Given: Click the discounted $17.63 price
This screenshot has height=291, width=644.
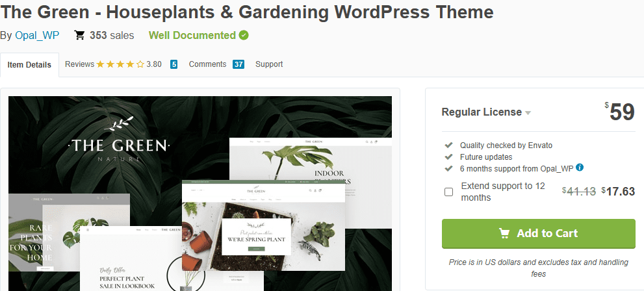Looking at the screenshot, I should (x=618, y=191).
